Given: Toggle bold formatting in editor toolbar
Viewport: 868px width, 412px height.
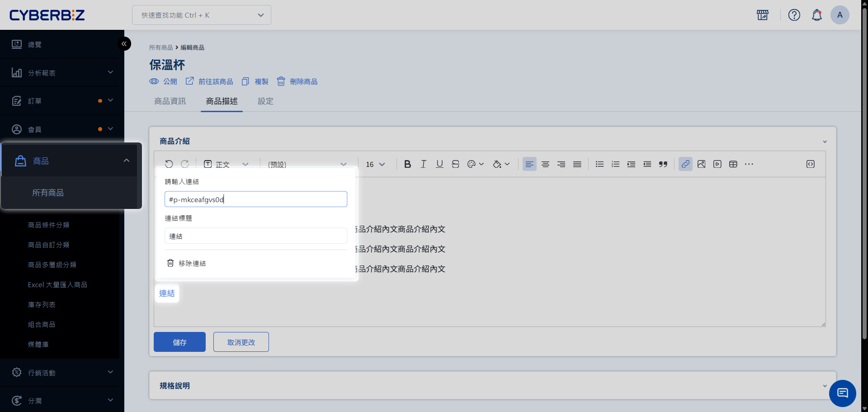Looking at the screenshot, I should click(x=407, y=164).
